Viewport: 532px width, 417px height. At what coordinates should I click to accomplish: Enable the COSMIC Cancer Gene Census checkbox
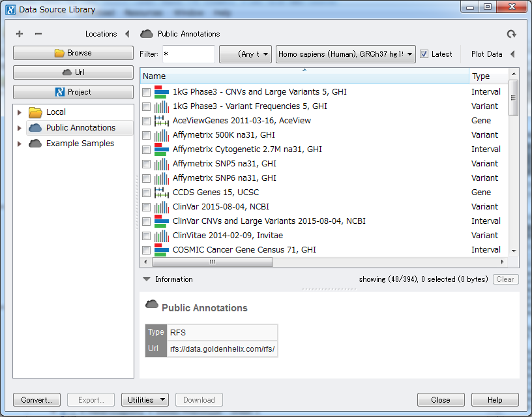point(146,250)
